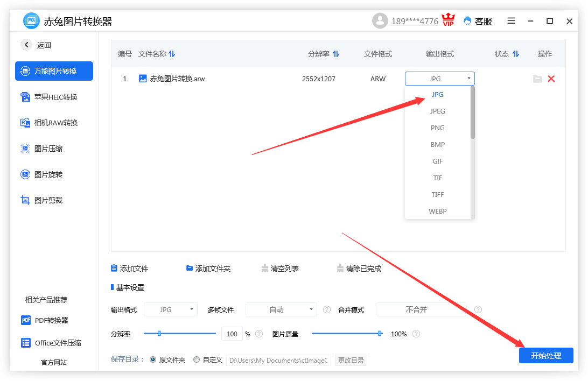Sort the list by 分辨率
This screenshot has width=588, height=381.
pyautogui.click(x=336, y=54)
